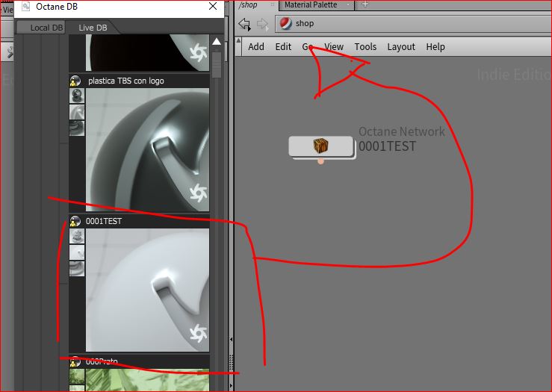Go forward with the right arrow icon

(x=262, y=24)
